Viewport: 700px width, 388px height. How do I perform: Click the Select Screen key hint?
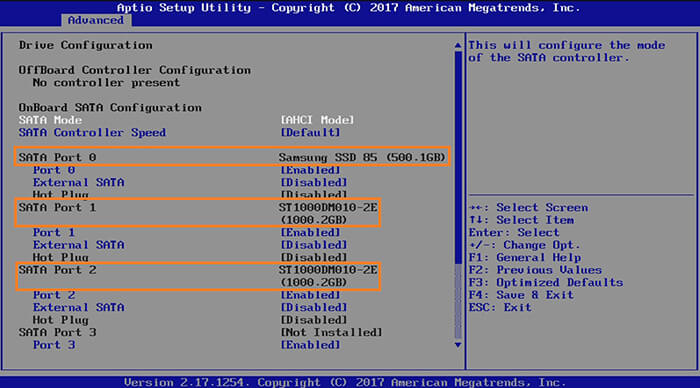[x=529, y=208]
